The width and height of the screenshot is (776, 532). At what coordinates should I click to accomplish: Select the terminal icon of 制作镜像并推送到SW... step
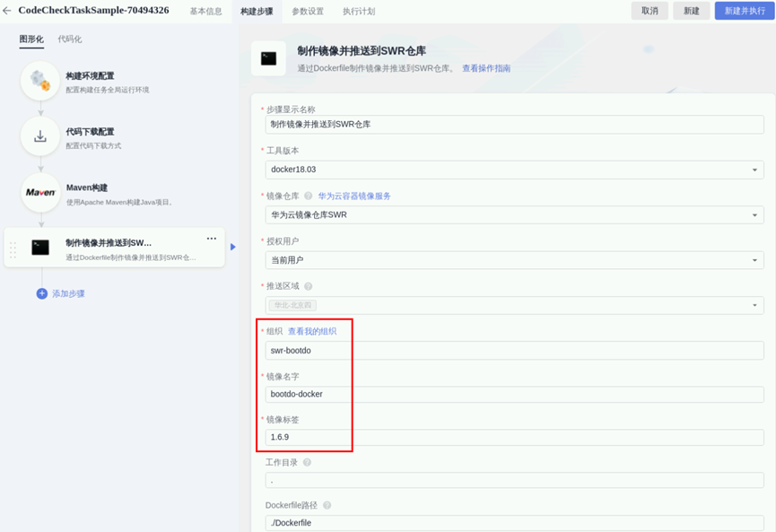40,248
